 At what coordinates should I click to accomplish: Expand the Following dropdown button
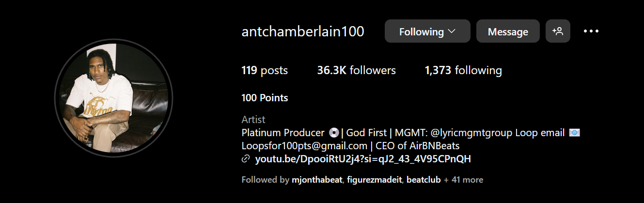[x=427, y=31]
